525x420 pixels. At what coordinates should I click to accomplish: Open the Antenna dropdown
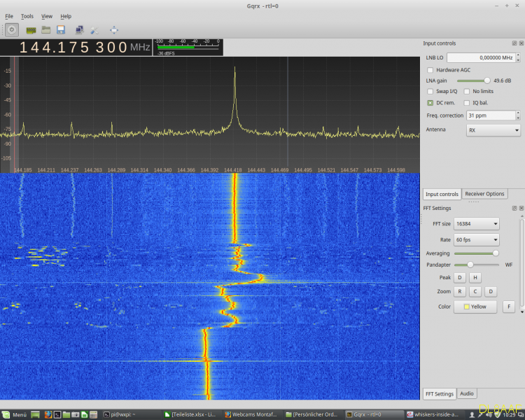click(x=493, y=130)
